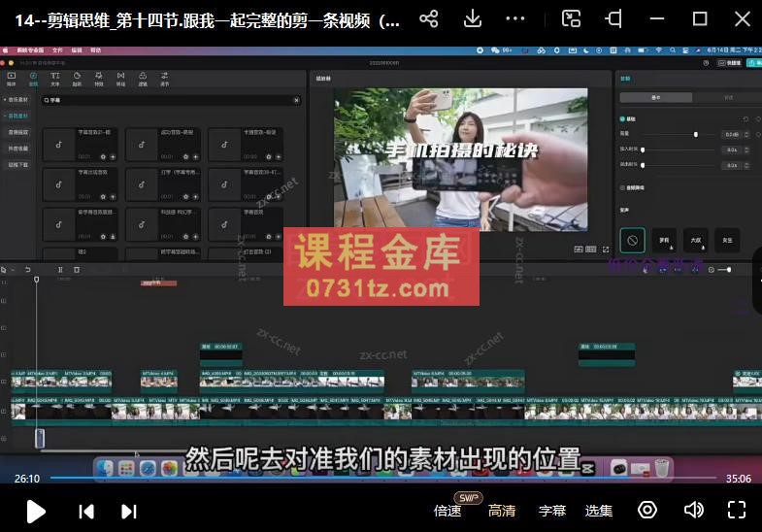Adjust the 淡出时长 fade-out slider handle
The image size is (762, 532).
point(643,165)
